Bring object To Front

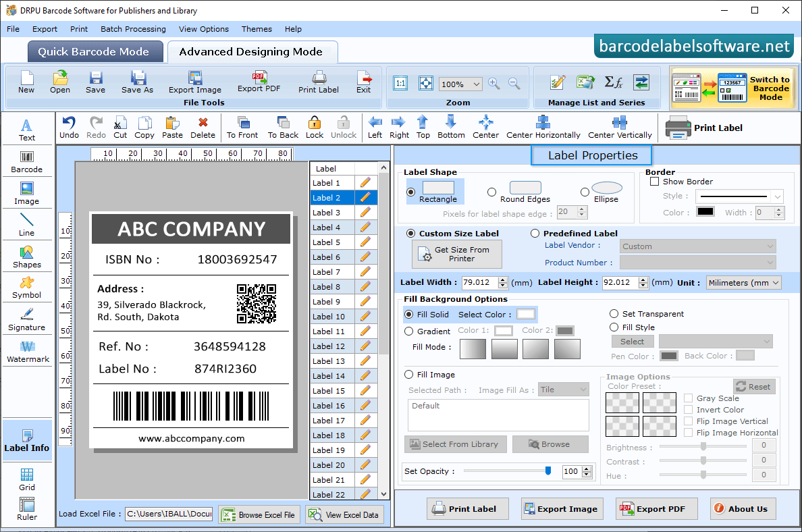pos(242,128)
